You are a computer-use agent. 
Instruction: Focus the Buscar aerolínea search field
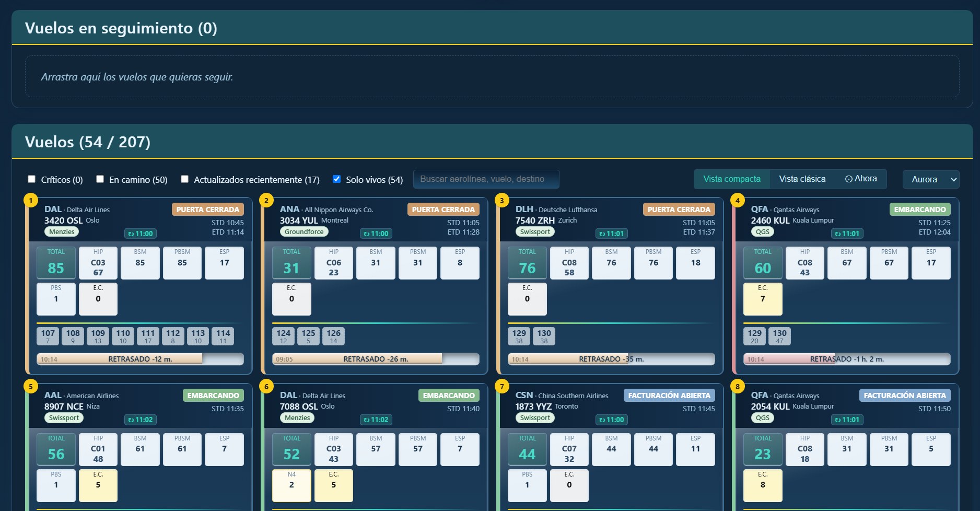(486, 179)
